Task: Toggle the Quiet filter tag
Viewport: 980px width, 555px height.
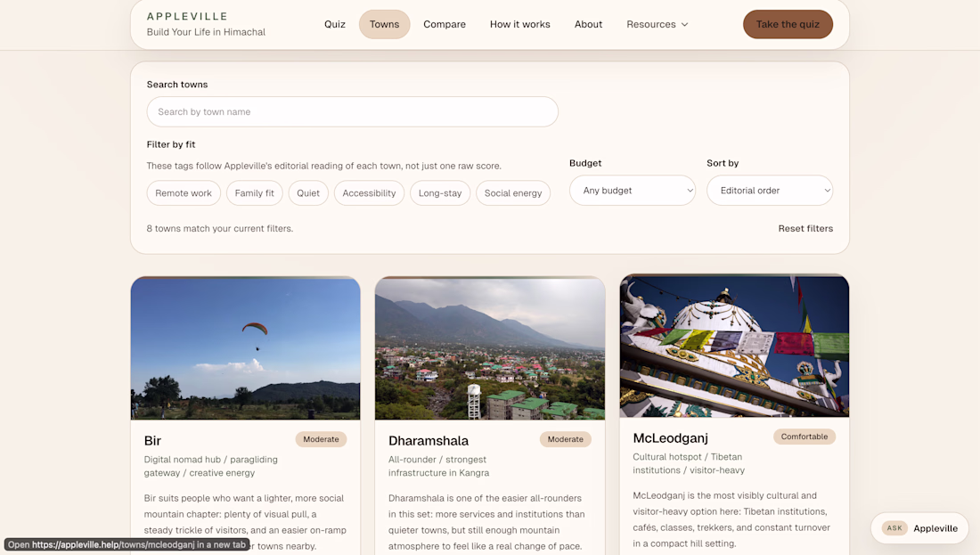Action: [x=308, y=193]
